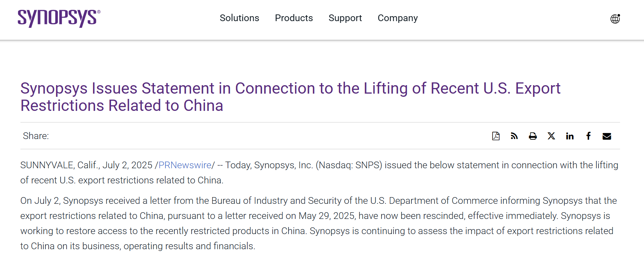The image size is (644, 258).
Task: Open the language globe icon
Action: (x=615, y=19)
